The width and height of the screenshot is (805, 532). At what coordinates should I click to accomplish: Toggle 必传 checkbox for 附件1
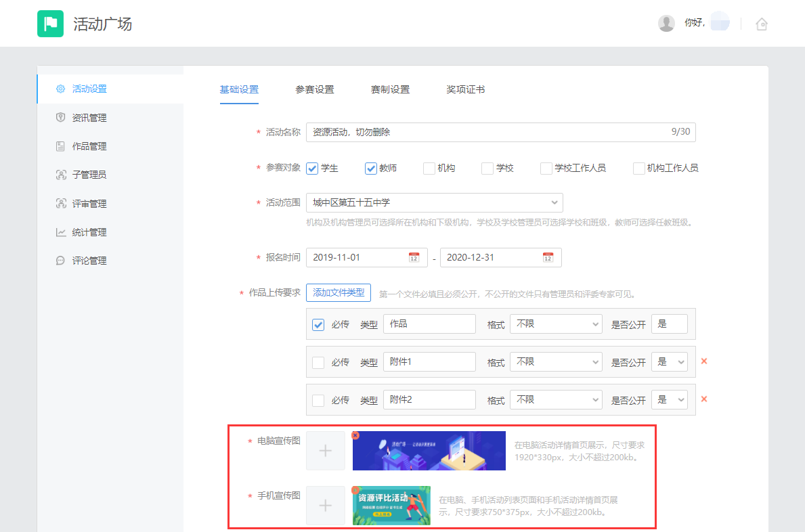(318, 362)
